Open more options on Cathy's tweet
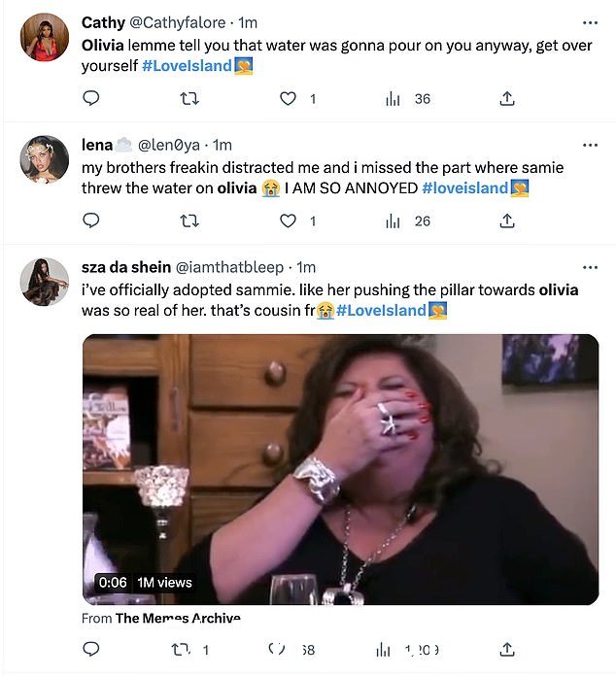This screenshot has height=677, width=616. (x=590, y=22)
